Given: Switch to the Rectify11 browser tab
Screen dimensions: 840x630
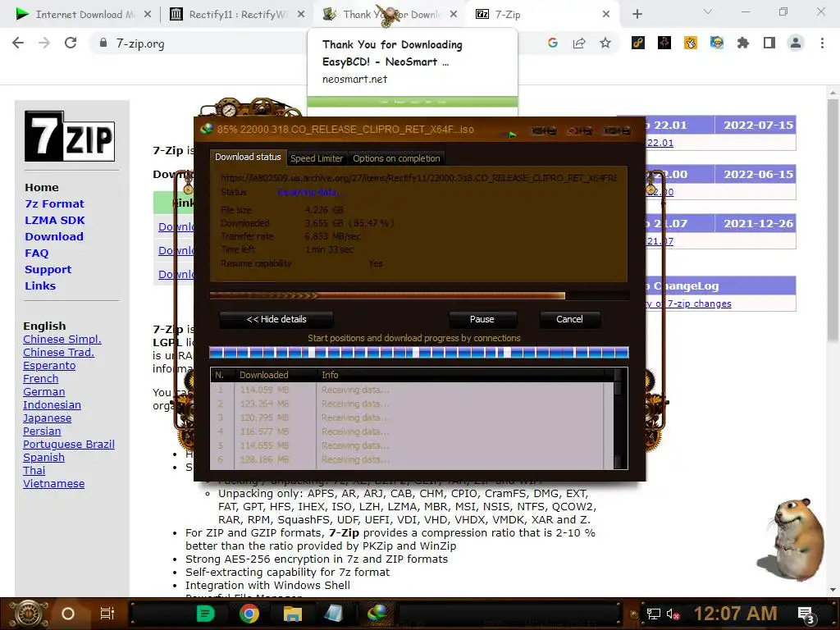Looking at the screenshot, I should 236,15.
